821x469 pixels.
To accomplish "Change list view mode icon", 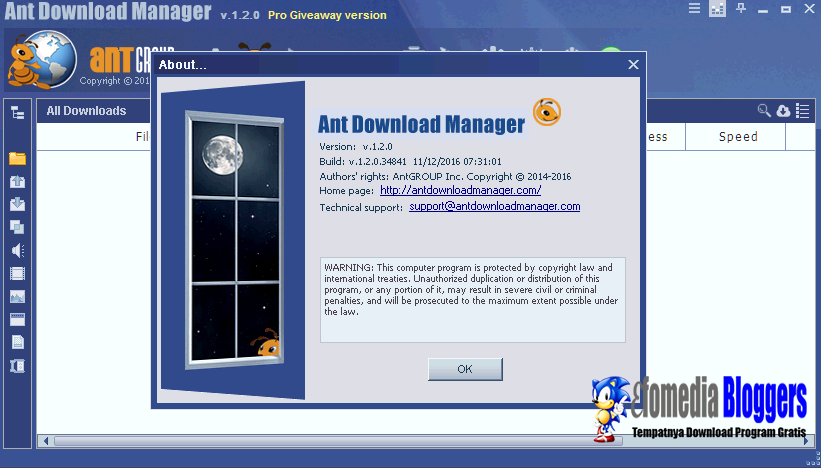I will pyautogui.click(x=802, y=110).
